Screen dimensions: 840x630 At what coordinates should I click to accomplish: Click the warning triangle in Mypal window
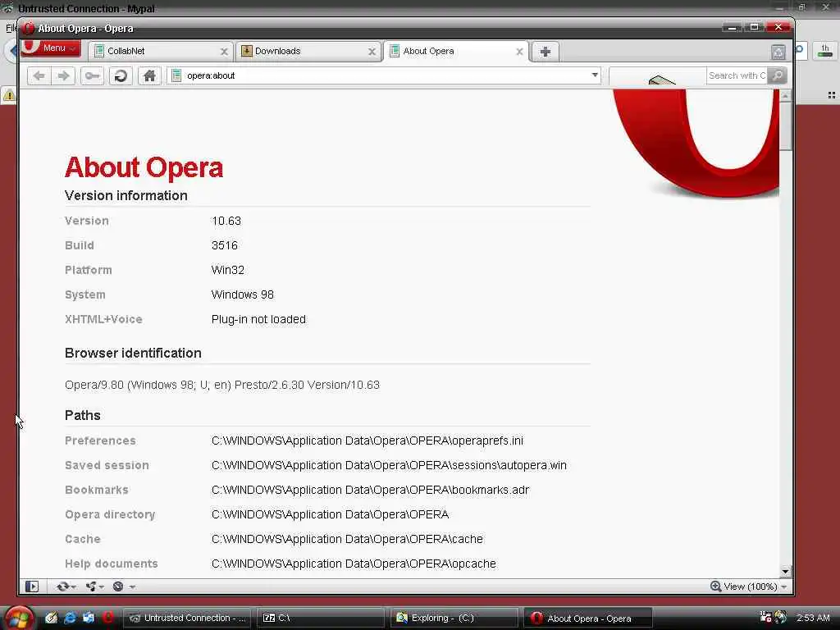pyautogui.click(x=9, y=95)
